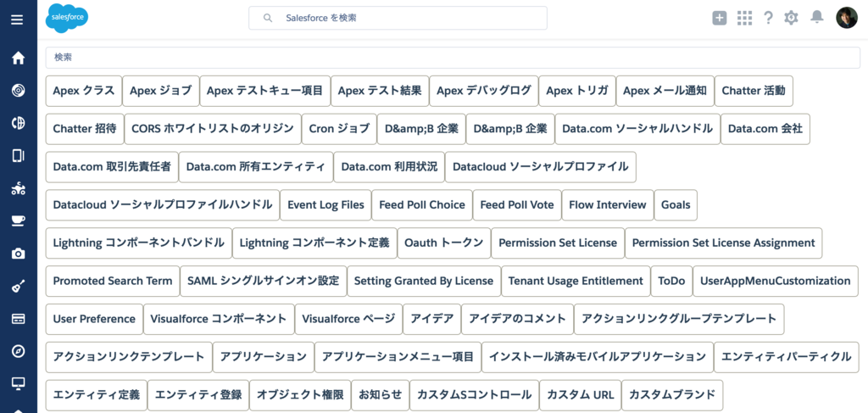868x413 pixels.
Task: Go to Home via sidebar house icon
Action: tap(19, 58)
